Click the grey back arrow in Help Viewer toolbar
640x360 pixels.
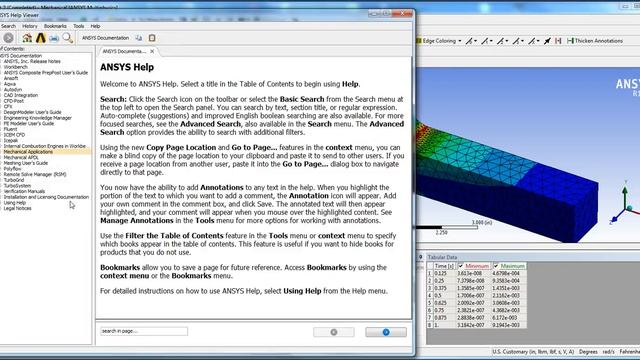point(8,38)
